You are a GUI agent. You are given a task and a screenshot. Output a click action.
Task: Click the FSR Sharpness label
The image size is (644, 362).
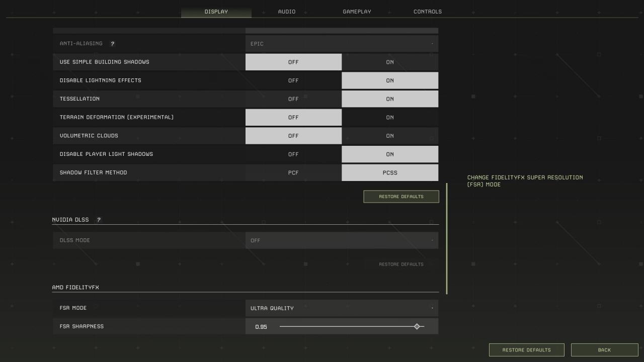82,327
